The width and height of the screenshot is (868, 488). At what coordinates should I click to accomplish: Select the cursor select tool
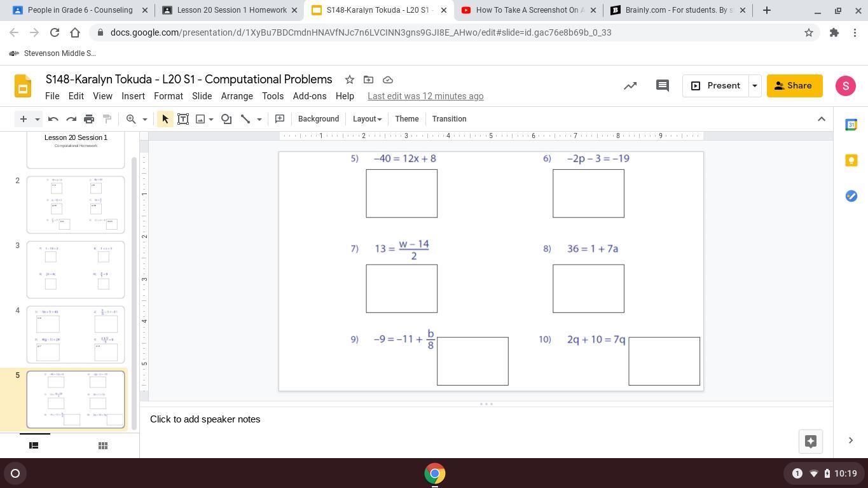(x=165, y=119)
